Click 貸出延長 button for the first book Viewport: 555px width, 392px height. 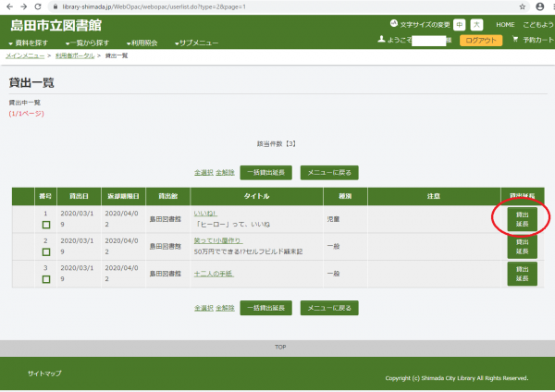point(522,219)
